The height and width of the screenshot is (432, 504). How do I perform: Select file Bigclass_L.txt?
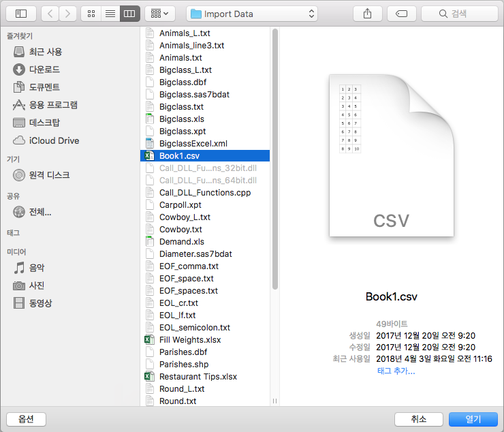[205, 70]
